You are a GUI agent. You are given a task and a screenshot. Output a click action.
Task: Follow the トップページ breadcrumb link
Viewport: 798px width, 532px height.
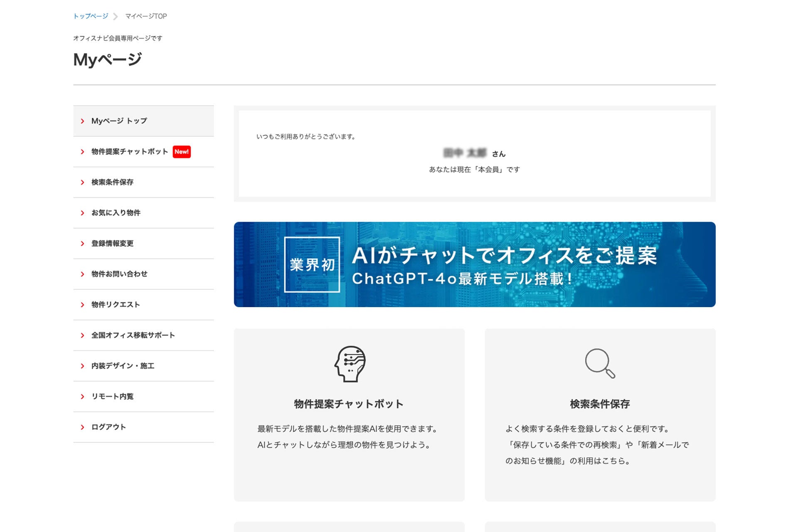point(91,16)
